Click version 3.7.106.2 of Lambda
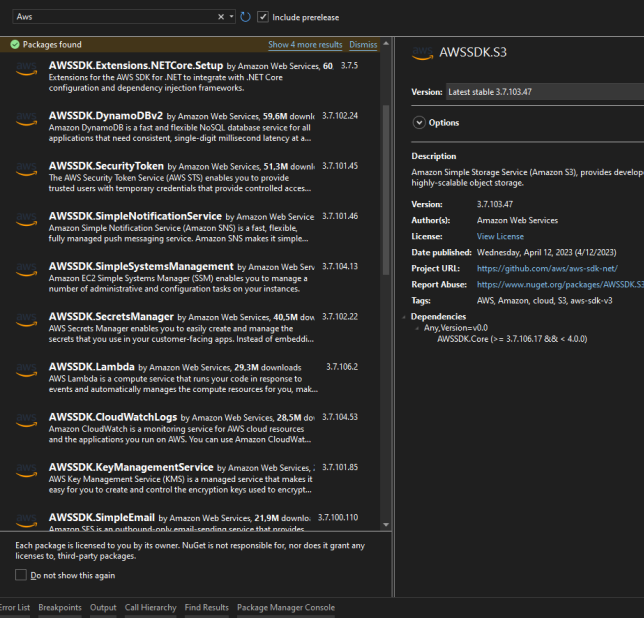Viewport: 644px width, 618px height. (342, 367)
